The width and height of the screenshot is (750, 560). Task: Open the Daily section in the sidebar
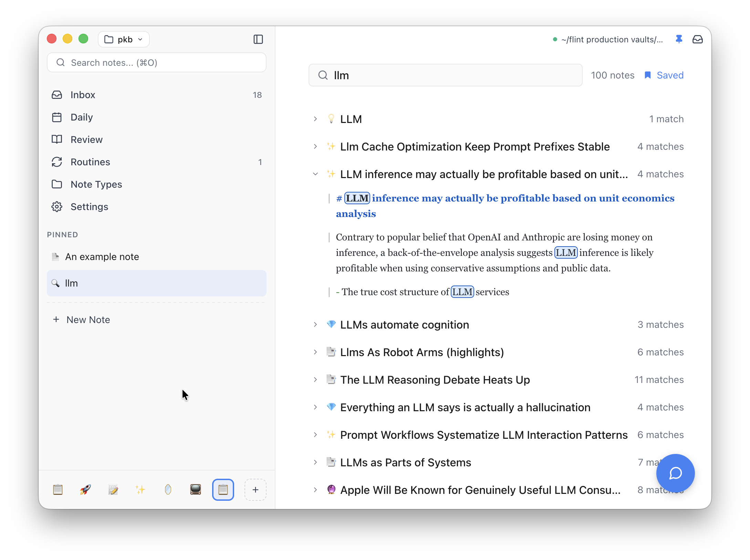coord(82,117)
